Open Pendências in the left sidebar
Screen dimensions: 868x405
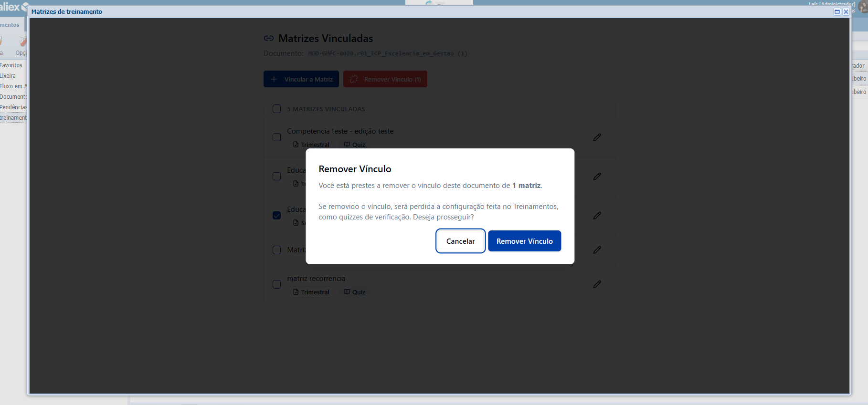[13, 107]
